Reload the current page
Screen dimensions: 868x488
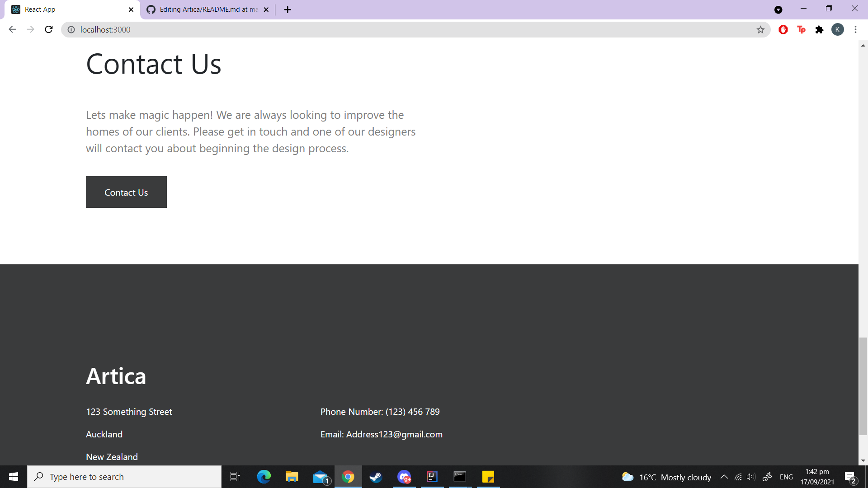tap(48, 29)
